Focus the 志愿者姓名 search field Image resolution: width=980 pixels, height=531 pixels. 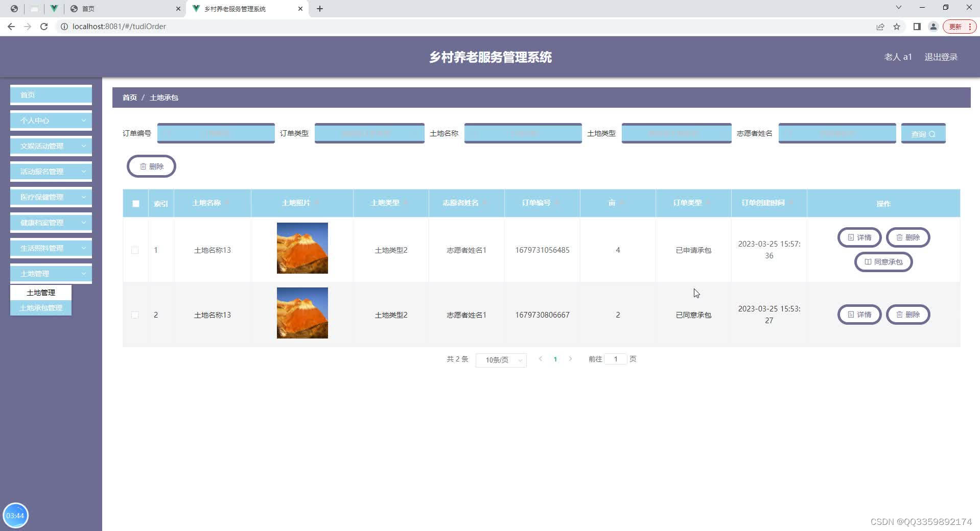click(837, 133)
